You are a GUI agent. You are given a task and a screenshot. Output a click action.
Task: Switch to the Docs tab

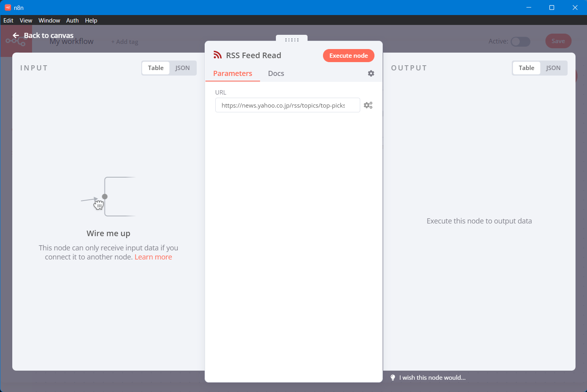pyautogui.click(x=276, y=74)
